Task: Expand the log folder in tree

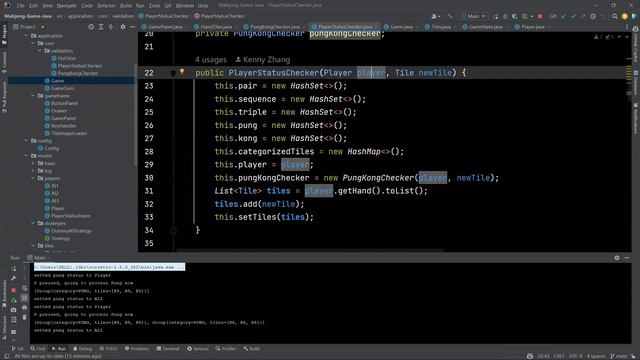Action: (33, 171)
